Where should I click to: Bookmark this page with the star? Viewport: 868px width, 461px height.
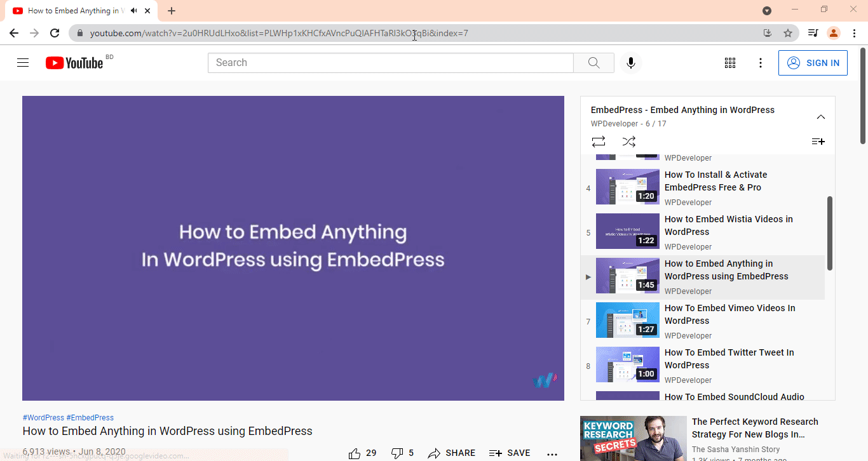[788, 33]
